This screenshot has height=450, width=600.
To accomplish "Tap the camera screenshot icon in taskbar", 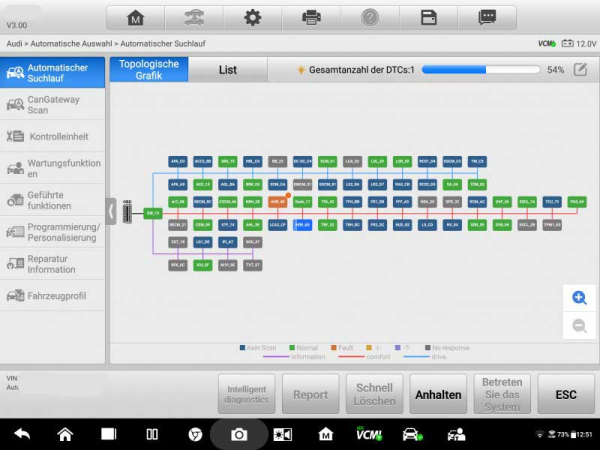I will pyautogui.click(x=239, y=434).
